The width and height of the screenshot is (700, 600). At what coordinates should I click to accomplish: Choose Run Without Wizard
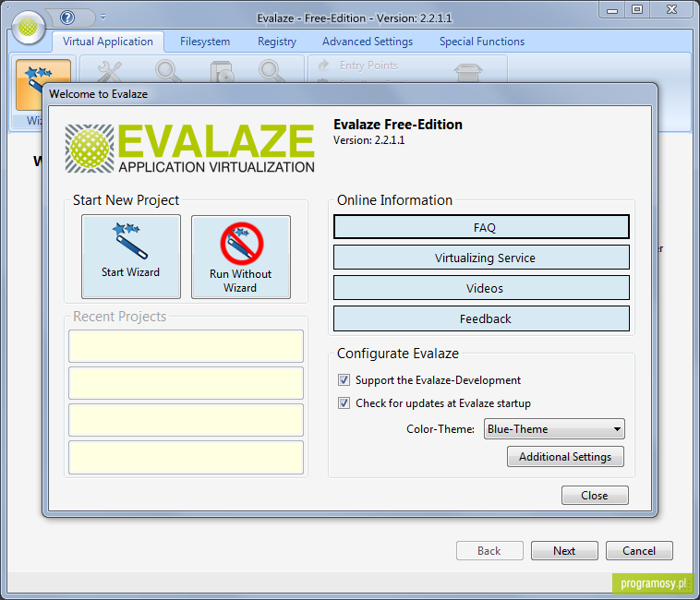pos(241,257)
